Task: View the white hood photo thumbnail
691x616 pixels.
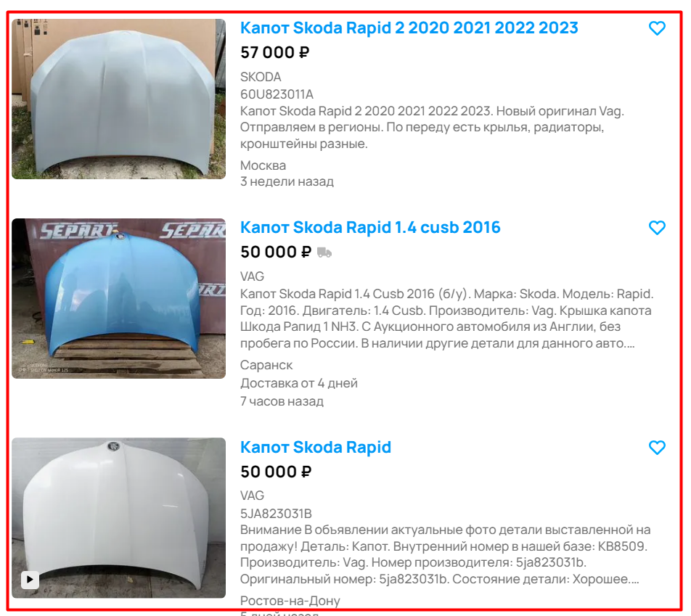Action: click(118, 518)
